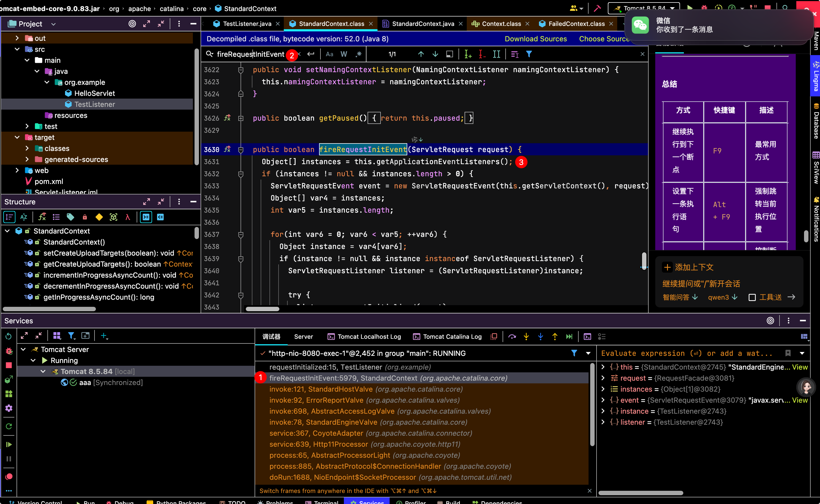Click the variables pane horizontal scrollbar
The width and height of the screenshot is (820, 504).
click(x=641, y=493)
